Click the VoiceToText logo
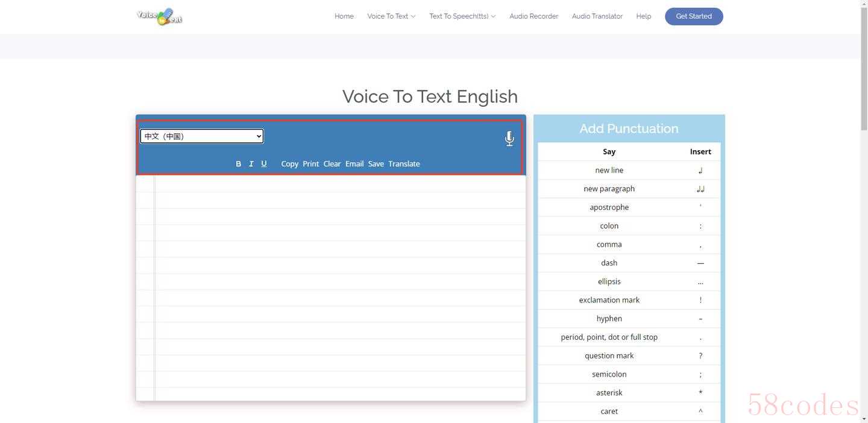 (x=160, y=16)
